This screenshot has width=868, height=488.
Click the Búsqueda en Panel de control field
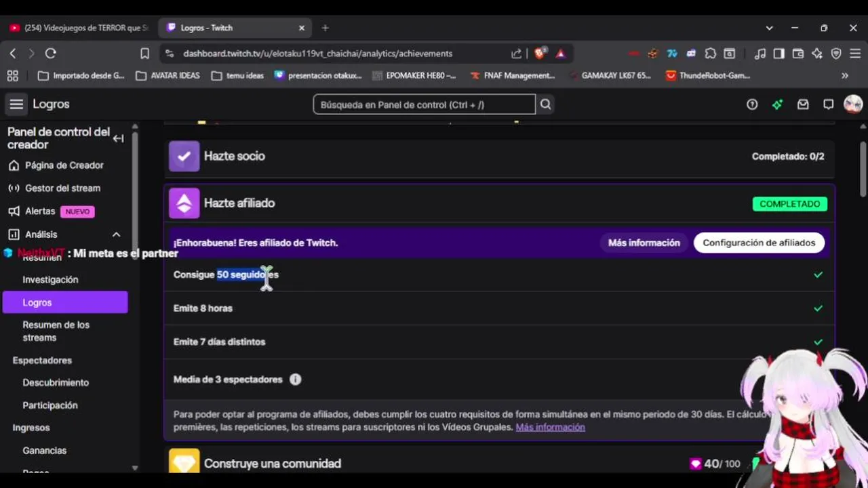coord(425,104)
